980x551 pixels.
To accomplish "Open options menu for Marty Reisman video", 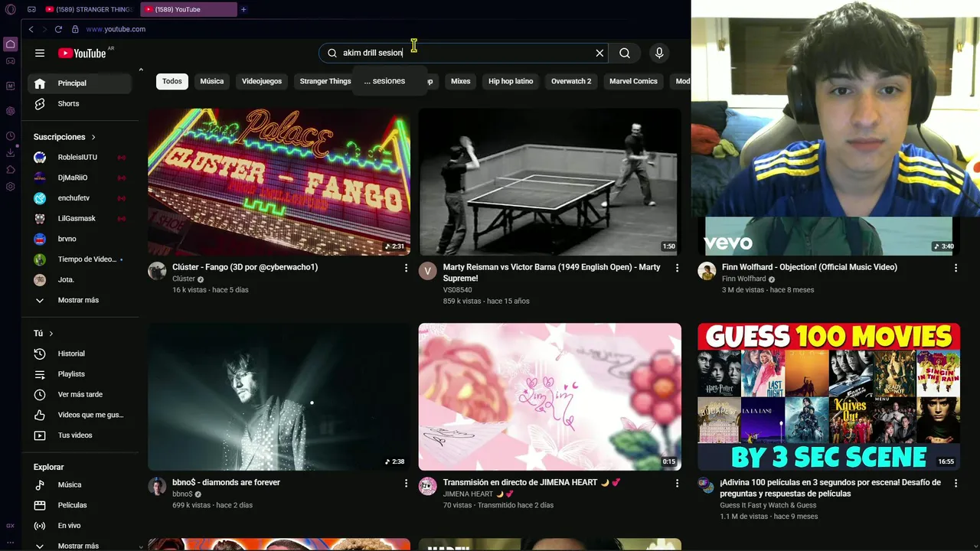I will point(677,268).
